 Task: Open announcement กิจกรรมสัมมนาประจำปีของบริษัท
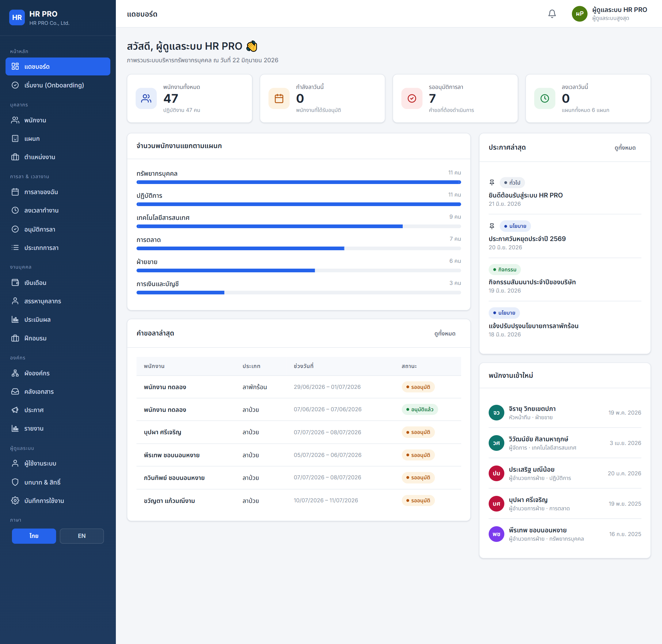pos(532,282)
